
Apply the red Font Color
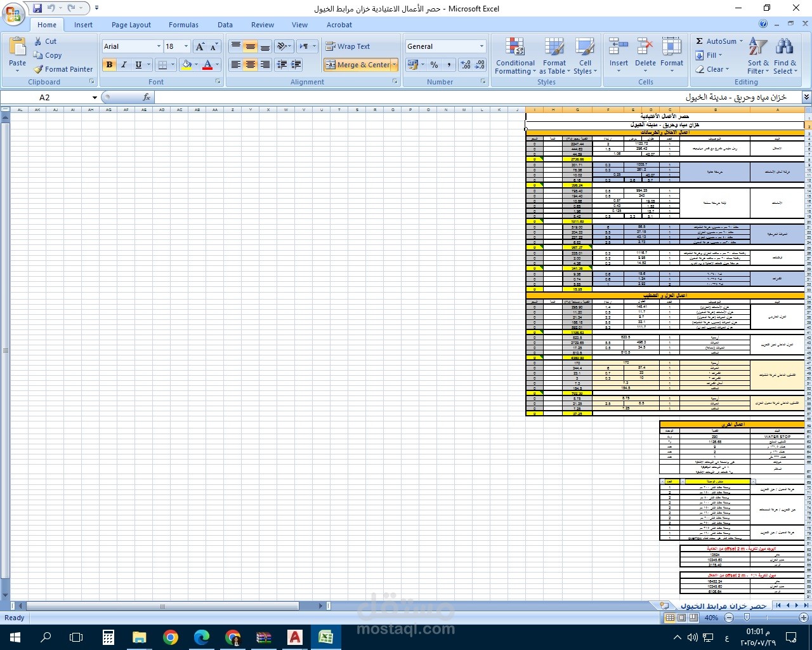pyautogui.click(x=207, y=65)
